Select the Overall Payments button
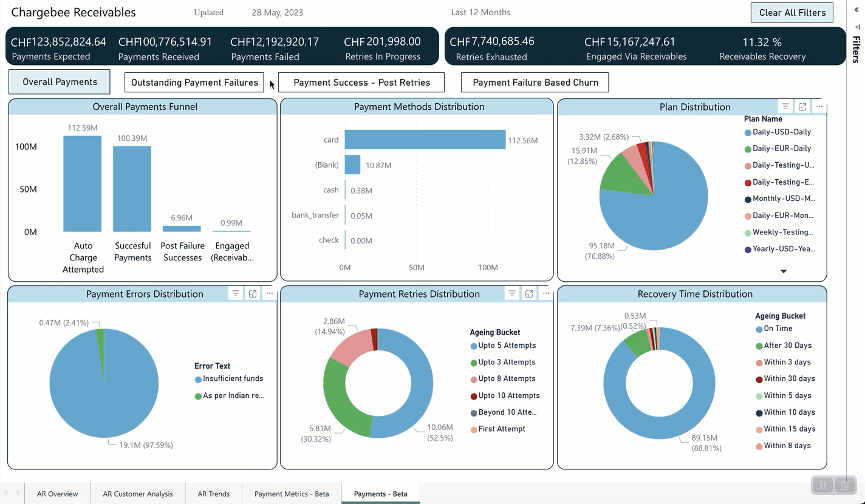Viewport: 865px width, 504px height. pos(60,82)
